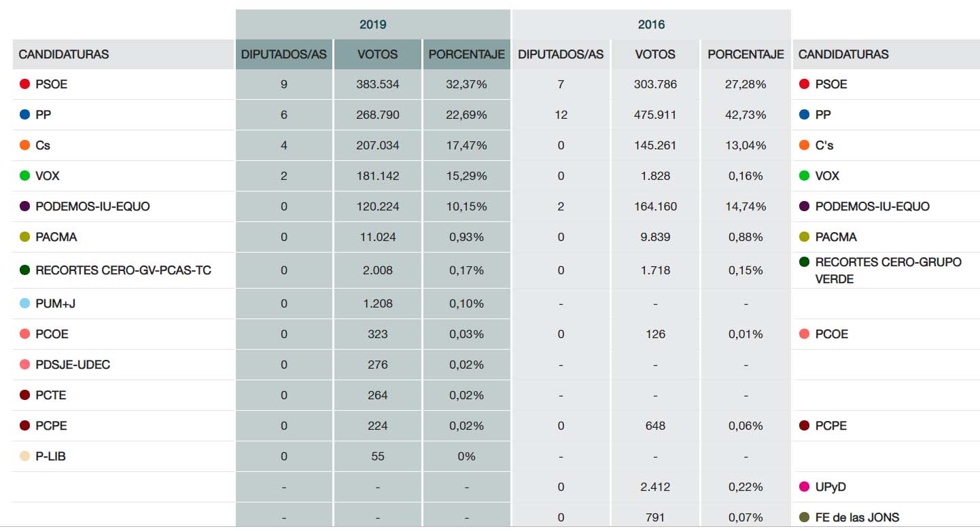Viewport: 980px width, 531px height.
Task: Click the blue PP party dot on left
Action: 25,115
